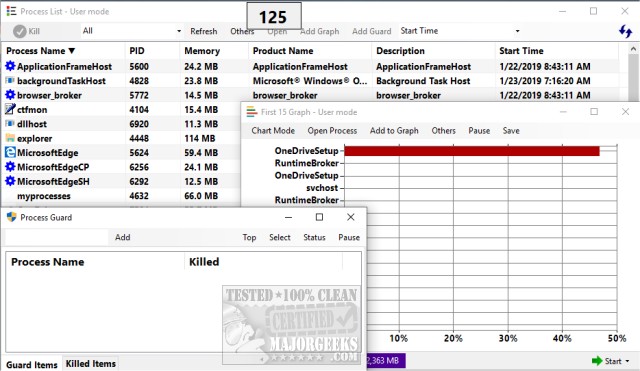This screenshot has height=371, width=640.
Task: Open Chart Mode menu in graph window
Action: pyautogui.click(x=273, y=131)
